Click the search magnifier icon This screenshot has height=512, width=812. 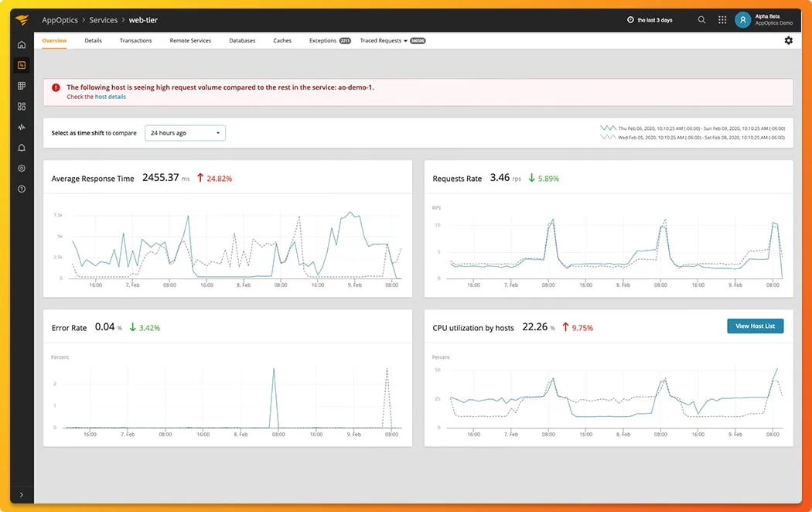tap(701, 20)
